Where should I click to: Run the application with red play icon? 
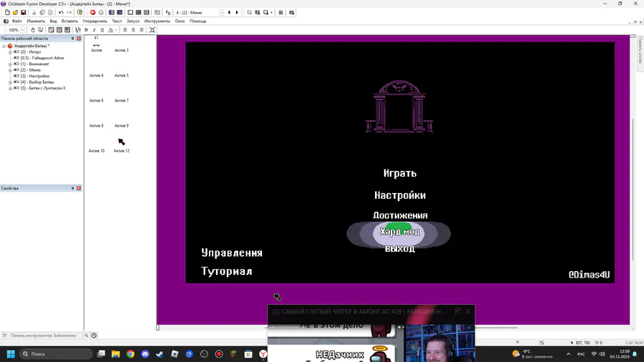[93, 12]
